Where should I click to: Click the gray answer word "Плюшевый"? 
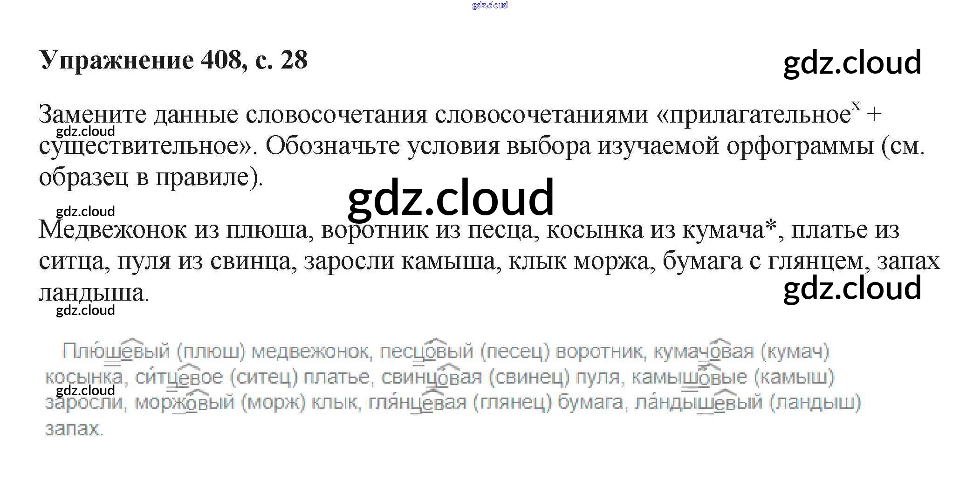click(x=116, y=351)
